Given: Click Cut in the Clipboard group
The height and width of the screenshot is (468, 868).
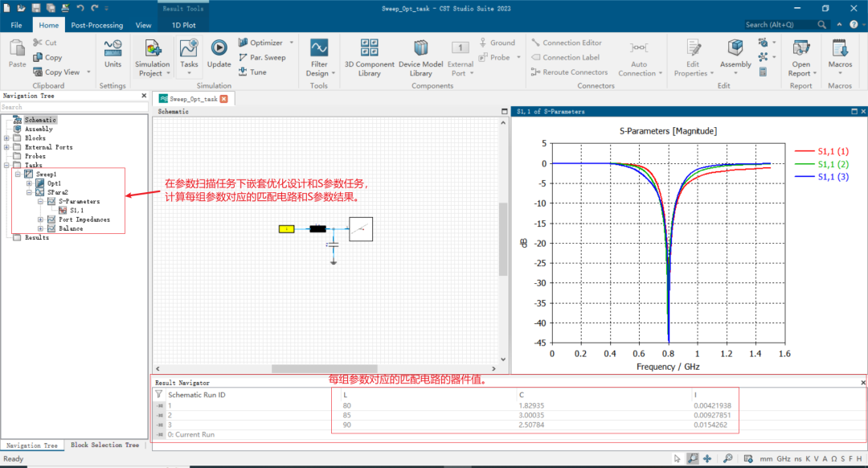Looking at the screenshot, I should [x=45, y=43].
